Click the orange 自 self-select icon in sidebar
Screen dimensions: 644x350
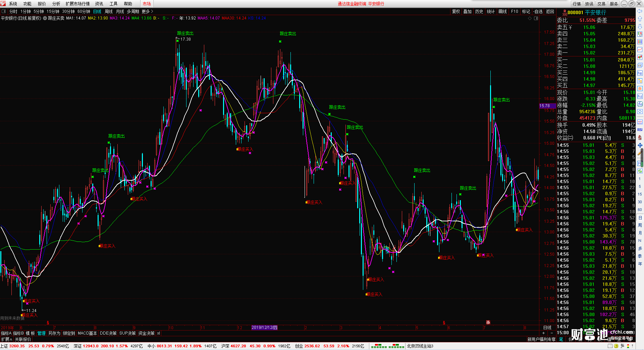click(x=640, y=88)
